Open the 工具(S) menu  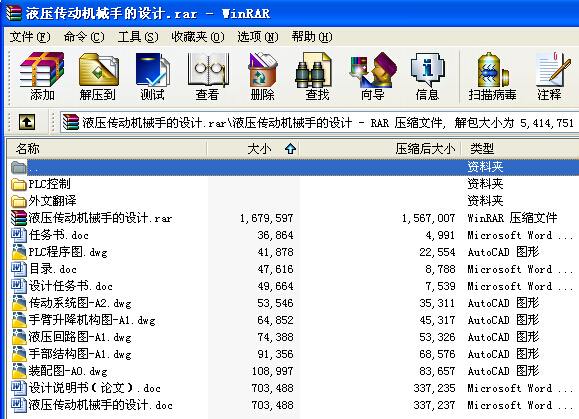(x=138, y=37)
